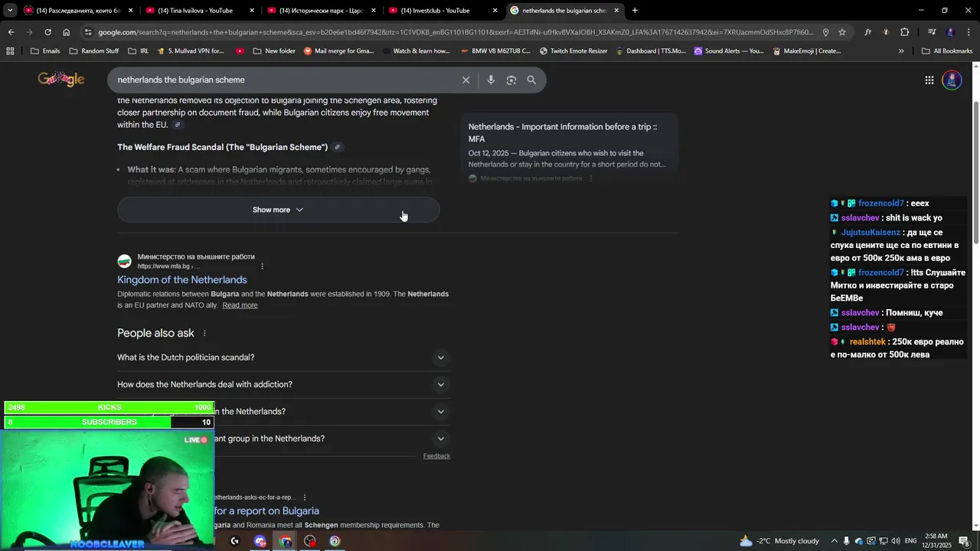Viewport: 980px width, 551px height.
Task: Open the Google apps grid
Action: coord(929,80)
